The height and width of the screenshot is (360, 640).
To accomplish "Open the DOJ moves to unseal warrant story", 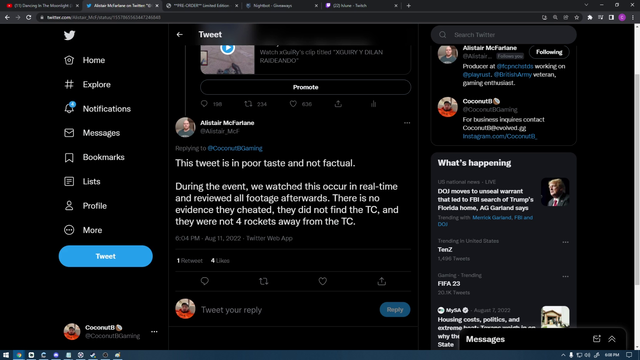I will tap(485, 199).
